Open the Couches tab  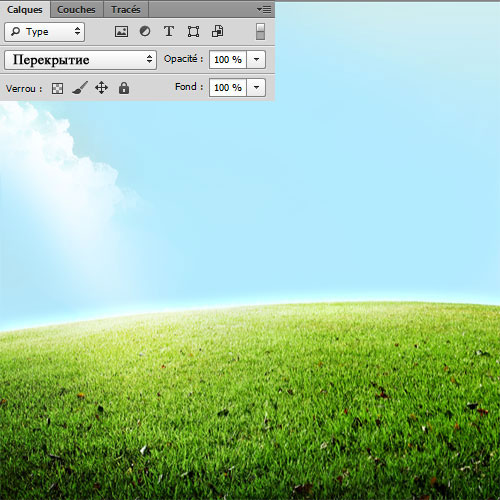pos(76,10)
